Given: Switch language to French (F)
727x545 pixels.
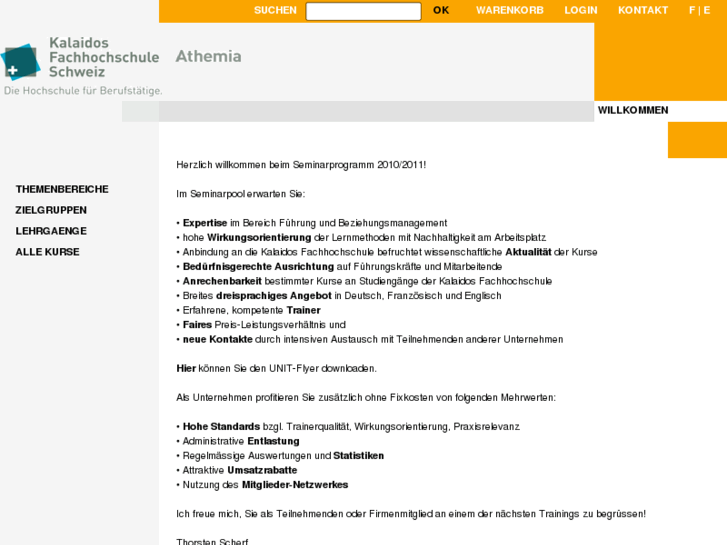Looking at the screenshot, I should click(x=692, y=10).
